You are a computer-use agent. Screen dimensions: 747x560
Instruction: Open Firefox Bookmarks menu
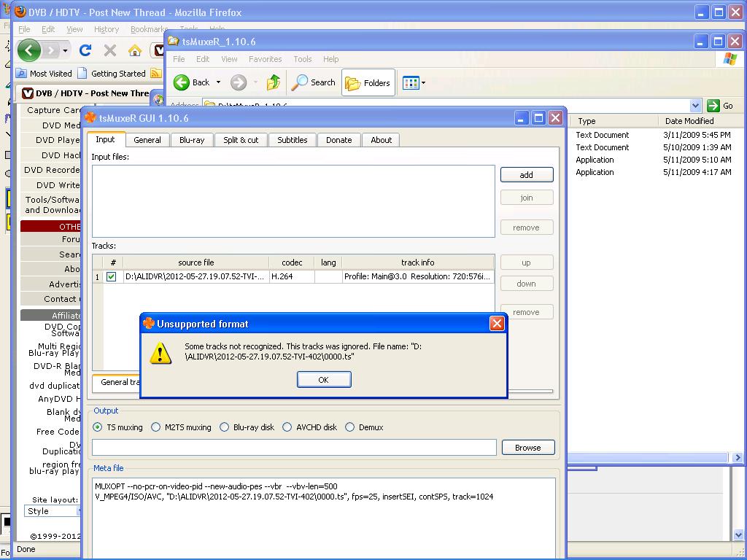tap(149, 29)
